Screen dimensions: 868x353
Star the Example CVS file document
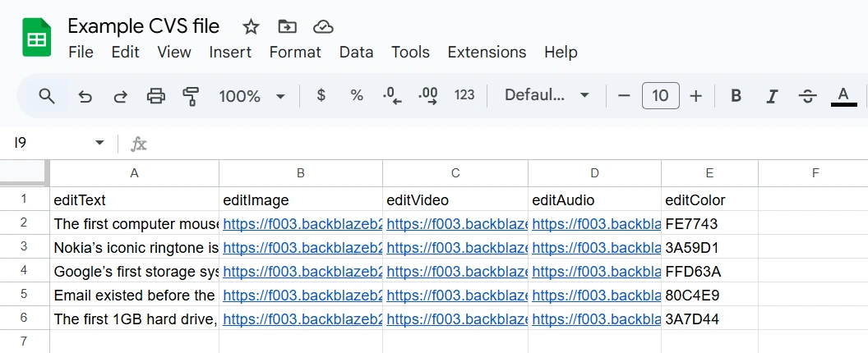pos(251,26)
